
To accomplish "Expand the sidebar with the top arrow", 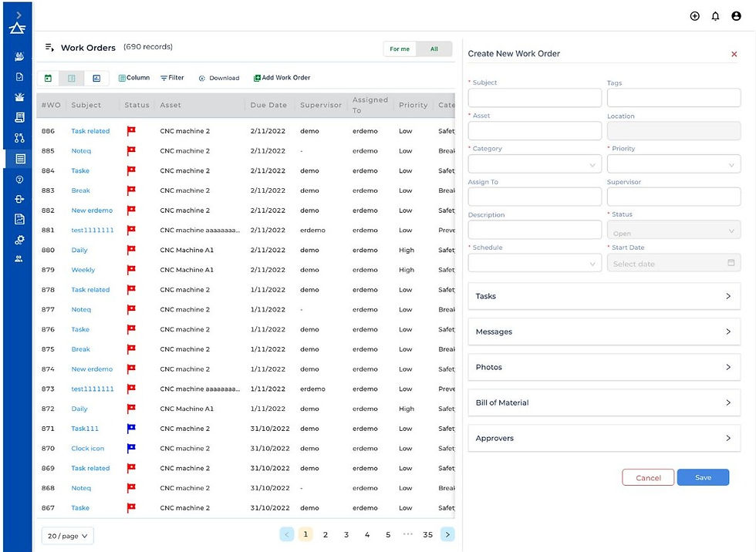I will [19, 15].
